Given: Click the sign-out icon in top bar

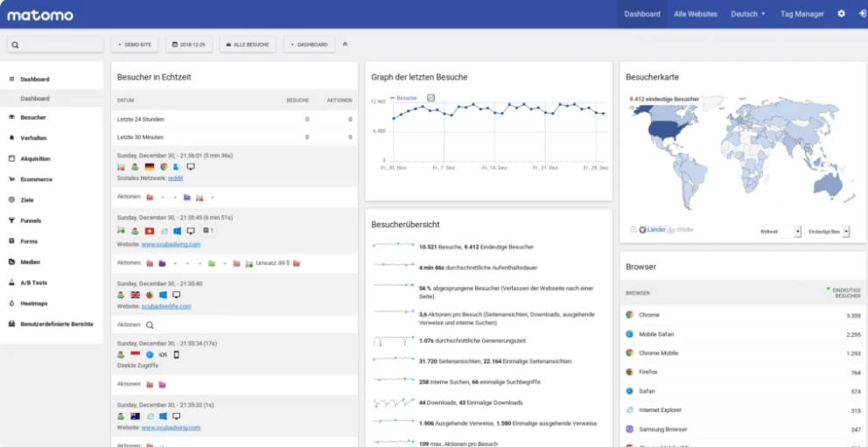Looking at the screenshot, I should pos(862,14).
